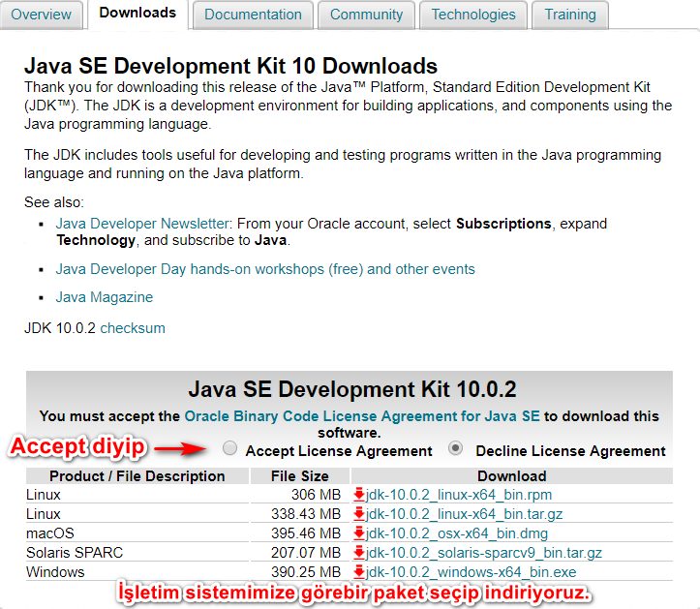Click download arrow icon for linux-x64 tar.gz

pos(359,514)
